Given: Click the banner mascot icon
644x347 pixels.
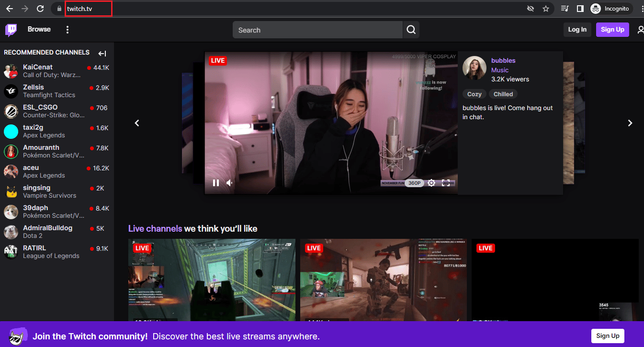Looking at the screenshot, I should point(18,336).
